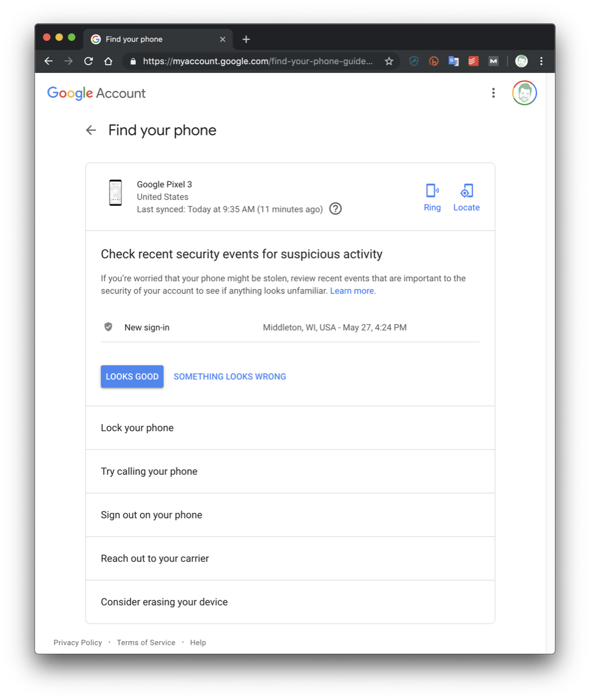The height and width of the screenshot is (700, 590).
Task: Click the Locate device icon
Action: click(466, 191)
